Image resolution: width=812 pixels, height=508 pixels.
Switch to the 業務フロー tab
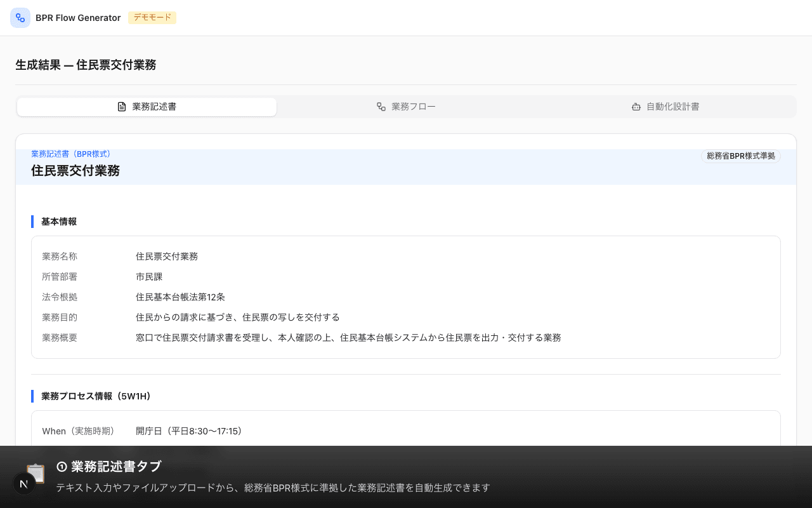pyautogui.click(x=406, y=107)
